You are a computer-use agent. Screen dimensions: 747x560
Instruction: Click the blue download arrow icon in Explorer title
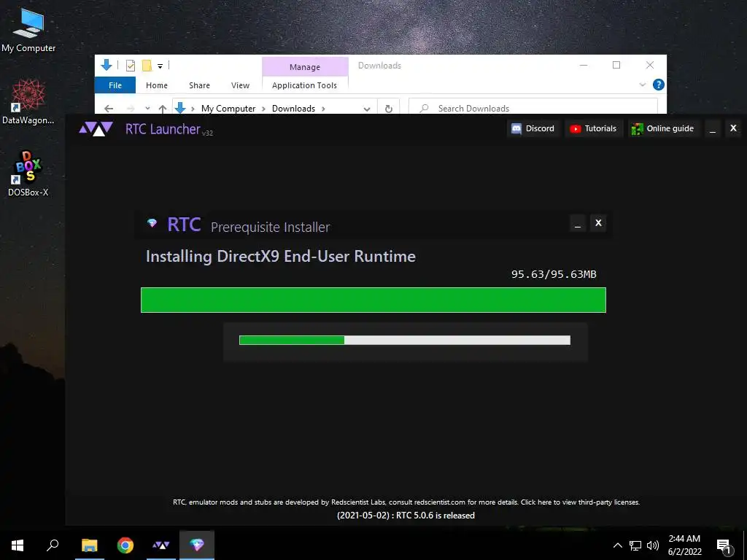tap(107, 65)
